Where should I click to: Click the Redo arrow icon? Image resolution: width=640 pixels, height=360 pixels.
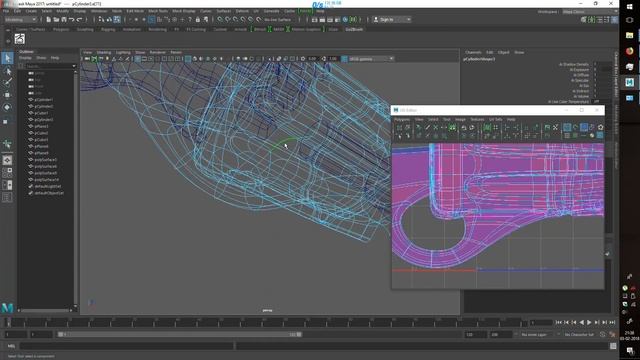[x=80, y=19]
